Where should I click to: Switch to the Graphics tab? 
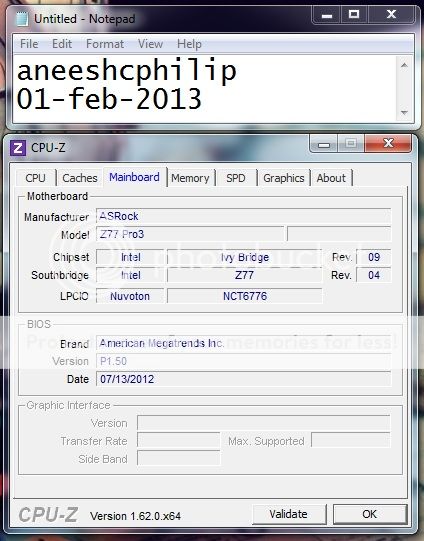[x=284, y=178]
